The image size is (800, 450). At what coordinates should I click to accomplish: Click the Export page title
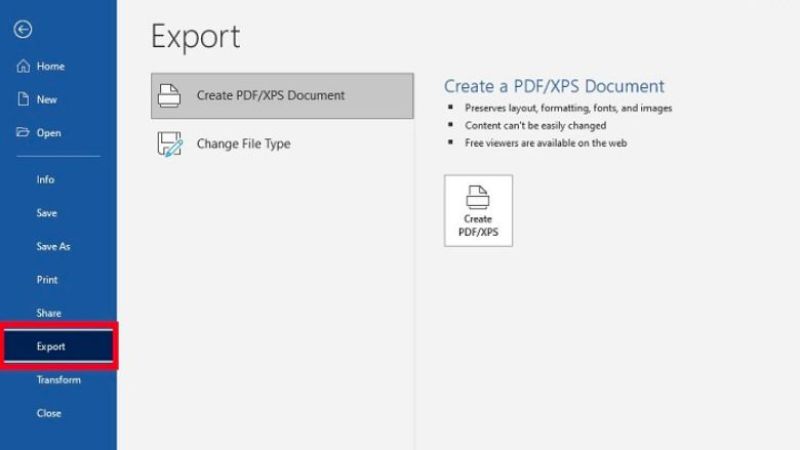pyautogui.click(x=195, y=37)
